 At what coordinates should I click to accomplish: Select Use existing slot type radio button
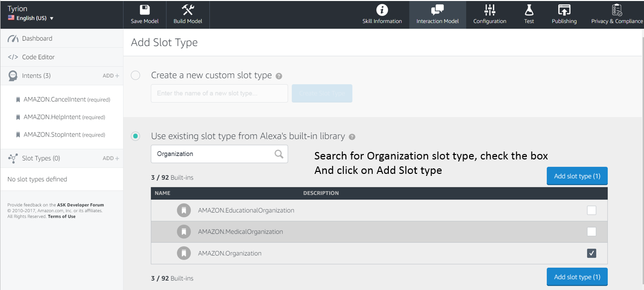point(136,136)
